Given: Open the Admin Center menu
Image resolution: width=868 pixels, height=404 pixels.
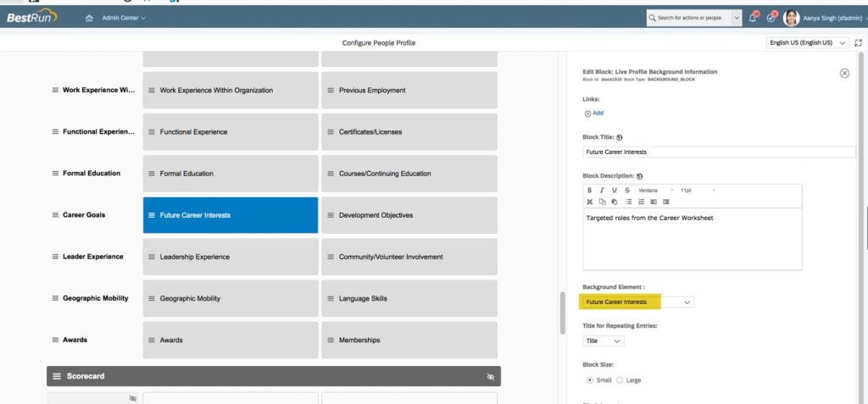Looking at the screenshot, I should click(123, 18).
